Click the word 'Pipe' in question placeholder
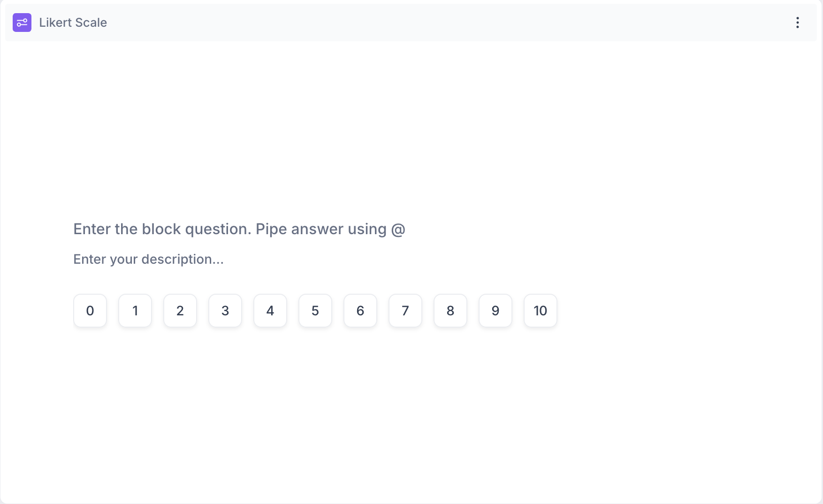 (271, 229)
